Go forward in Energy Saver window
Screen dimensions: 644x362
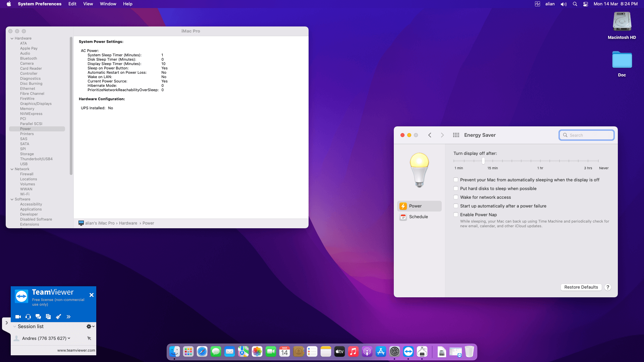pyautogui.click(x=442, y=135)
